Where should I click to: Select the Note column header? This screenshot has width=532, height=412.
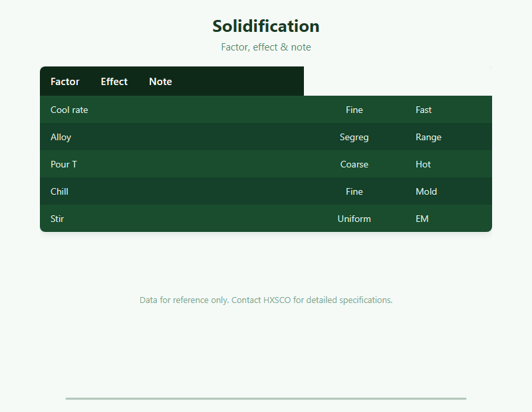click(x=160, y=81)
